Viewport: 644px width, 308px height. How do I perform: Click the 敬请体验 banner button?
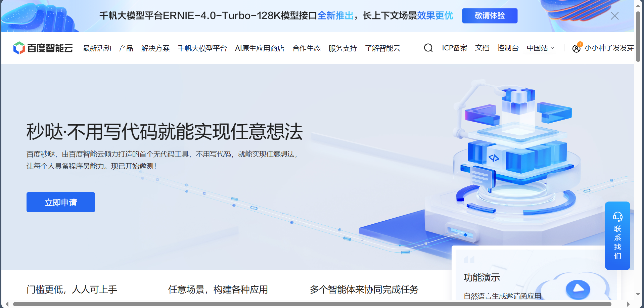tap(490, 16)
